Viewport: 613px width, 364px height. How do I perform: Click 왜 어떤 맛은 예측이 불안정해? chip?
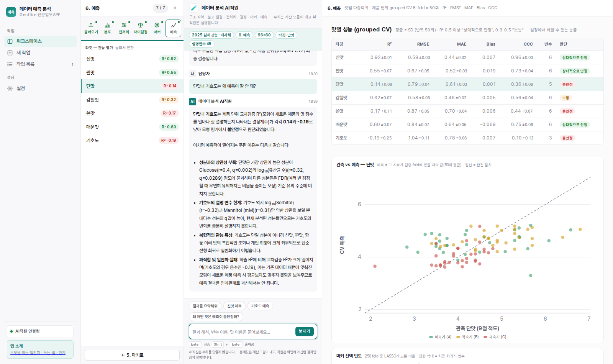tap(216, 316)
